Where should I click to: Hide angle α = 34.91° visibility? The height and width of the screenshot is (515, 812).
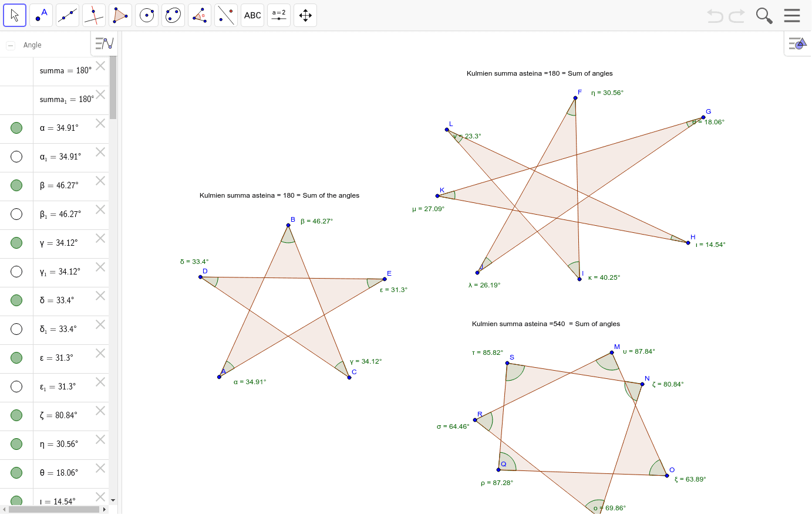(x=16, y=128)
